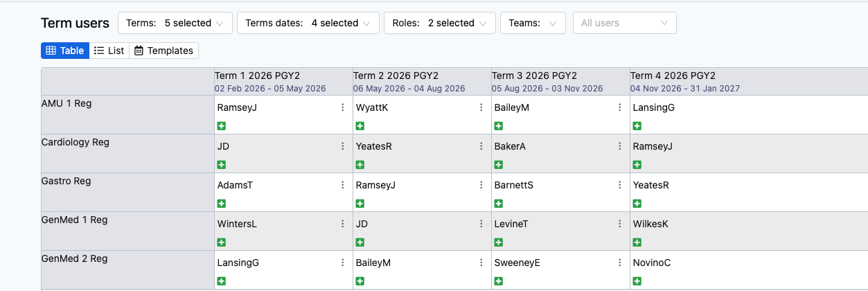This screenshot has height=291, width=868.
Task: Open three-dot menu for WintersL
Action: click(342, 224)
